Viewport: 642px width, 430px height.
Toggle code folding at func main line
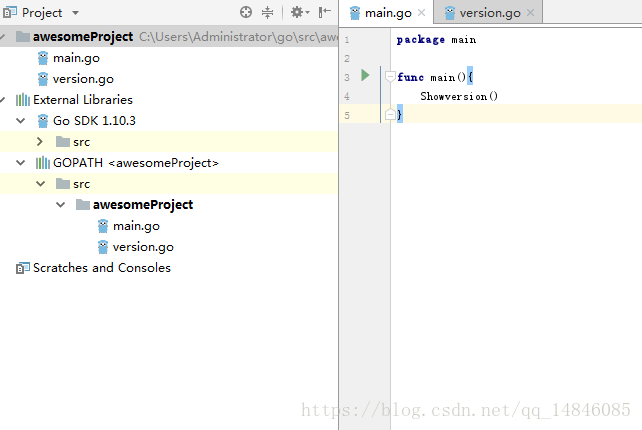[x=390, y=77]
